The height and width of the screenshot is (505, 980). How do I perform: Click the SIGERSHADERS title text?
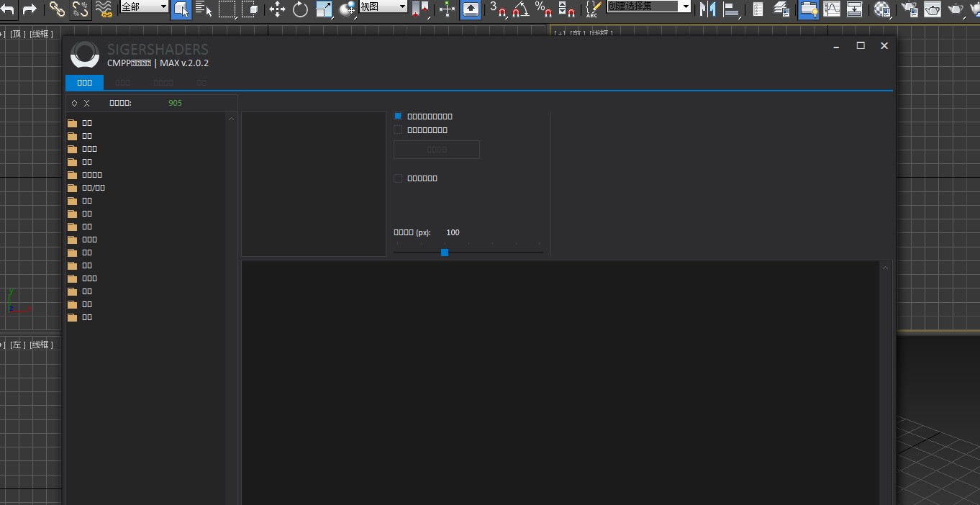(x=158, y=49)
